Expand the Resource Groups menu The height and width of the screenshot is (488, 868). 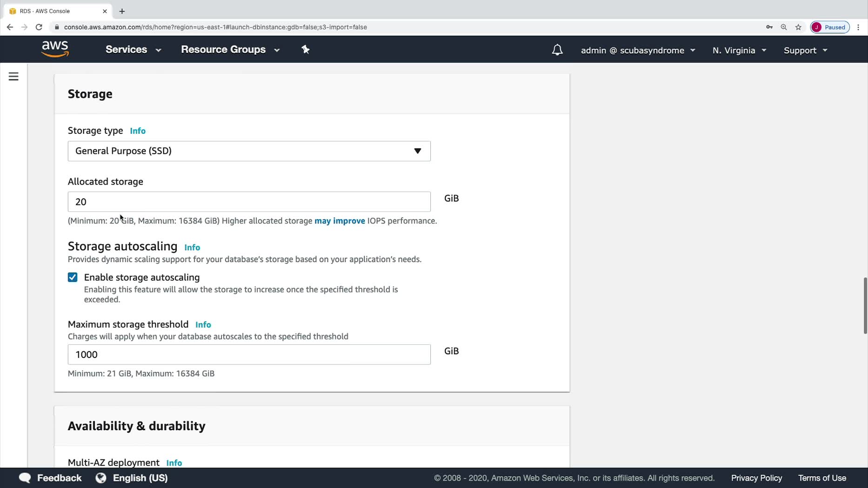230,50
